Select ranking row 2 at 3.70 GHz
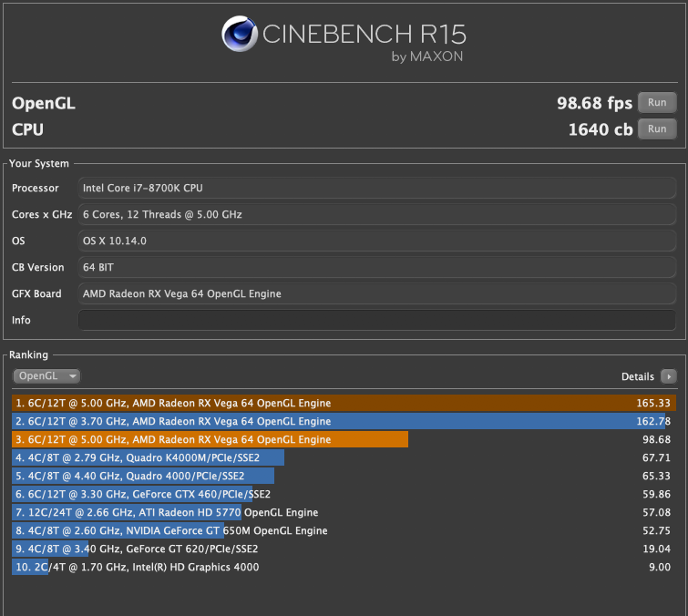Screen dimensions: 688x616 click(344, 421)
